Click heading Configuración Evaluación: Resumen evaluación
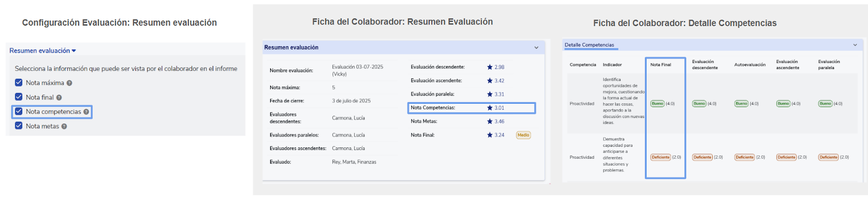The height and width of the screenshot is (199, 868). coord(119,22)
